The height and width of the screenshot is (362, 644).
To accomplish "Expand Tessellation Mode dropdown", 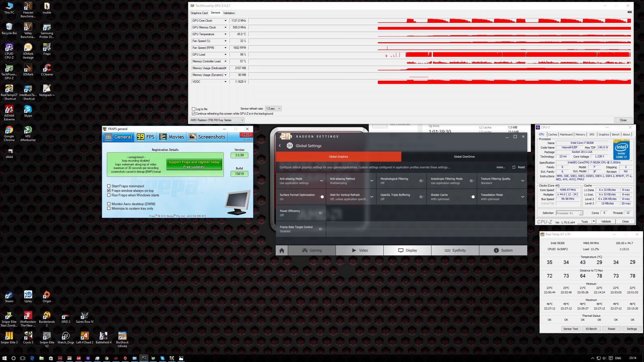I will tap(523, 197).
